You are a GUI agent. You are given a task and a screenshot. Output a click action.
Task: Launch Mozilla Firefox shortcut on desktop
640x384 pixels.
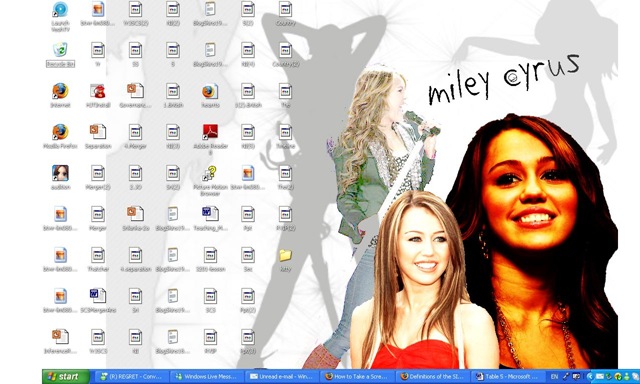point(60,136)
